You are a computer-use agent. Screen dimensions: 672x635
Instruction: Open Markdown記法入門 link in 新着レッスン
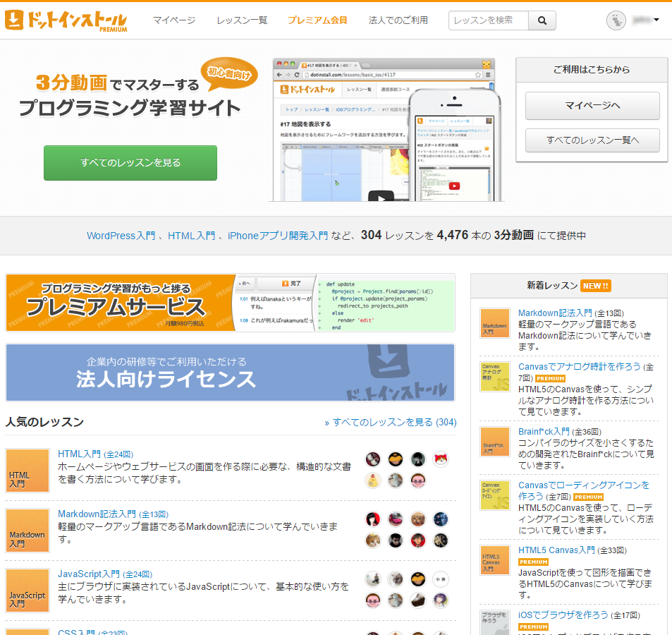(555, 313)
